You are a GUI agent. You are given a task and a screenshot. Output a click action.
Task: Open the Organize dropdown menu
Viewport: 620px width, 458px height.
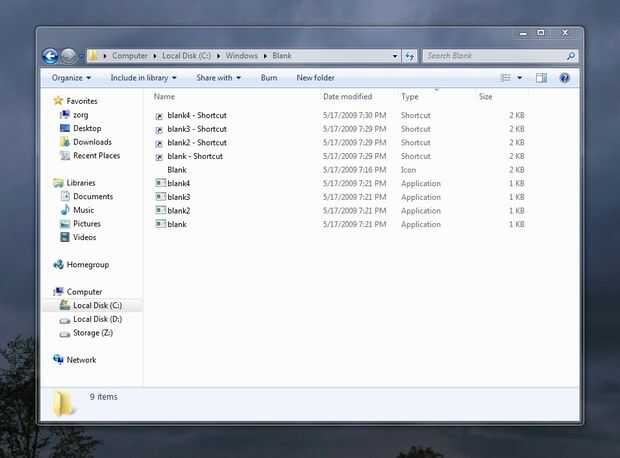point(71,78)
